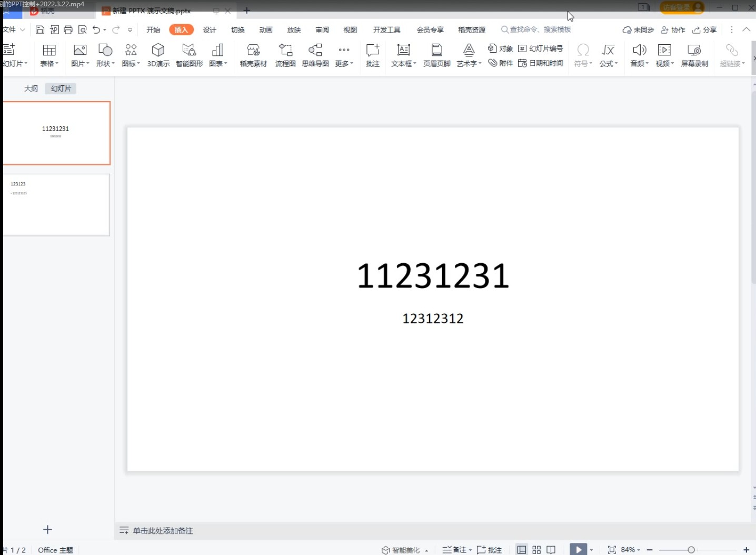The height and width of the screenshot is (555, 756).
Task: Open header and footer (页眉页脚)
Action: pos(437,55)
